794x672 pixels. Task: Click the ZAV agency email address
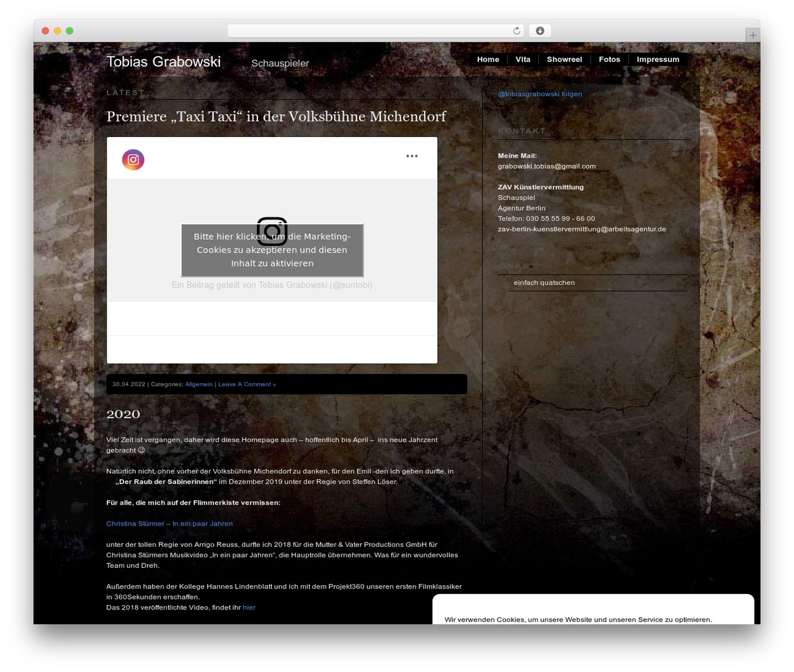(x=582, y=229)
